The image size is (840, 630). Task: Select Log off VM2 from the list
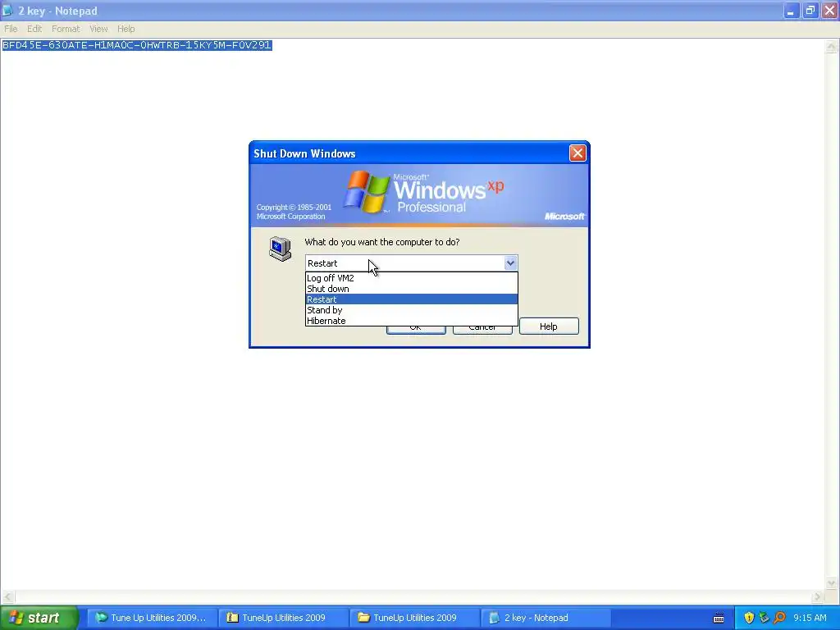point(412,278)
